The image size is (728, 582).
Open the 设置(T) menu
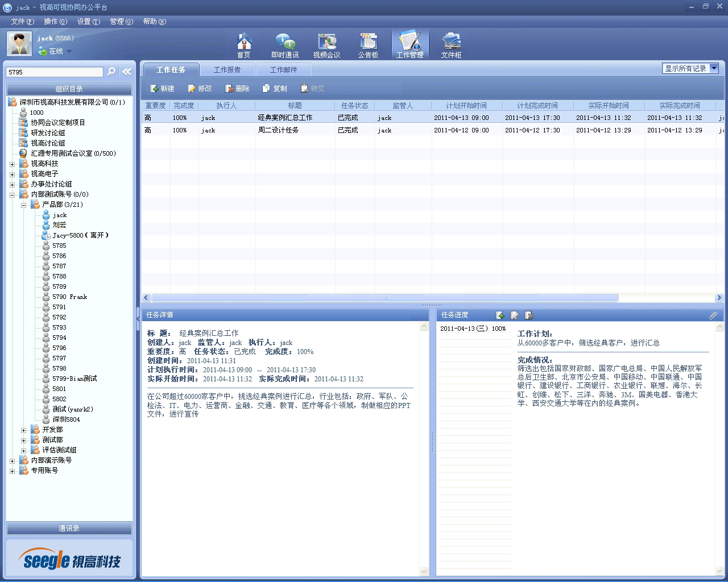point(89,22)
